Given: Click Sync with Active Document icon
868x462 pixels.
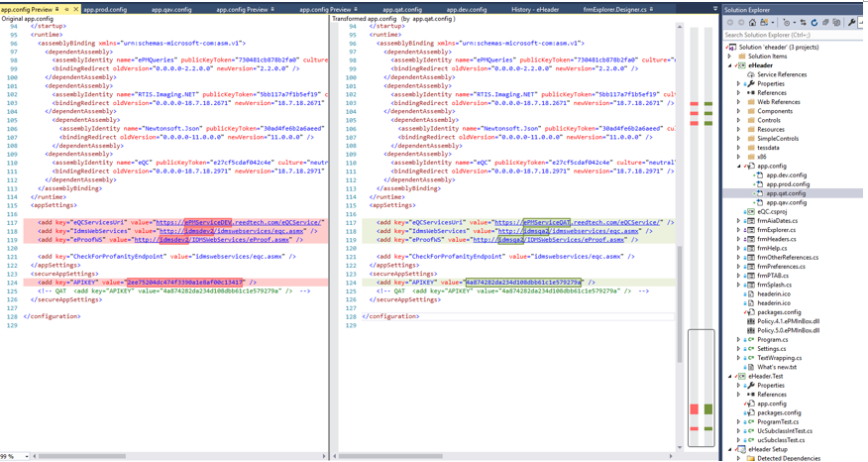Looking at the screenshot, I should point(803,22).
